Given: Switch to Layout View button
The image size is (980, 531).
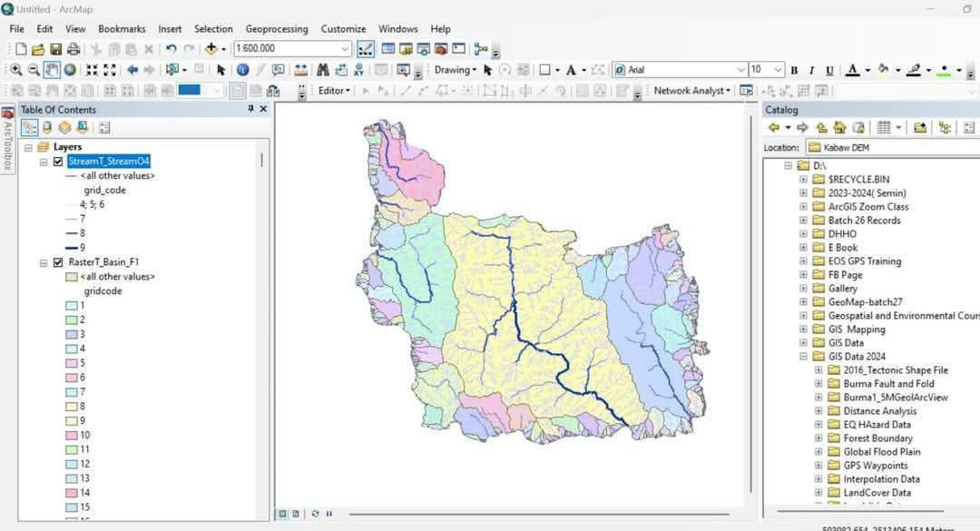Looking at the screenshot, I should (296, 514).
